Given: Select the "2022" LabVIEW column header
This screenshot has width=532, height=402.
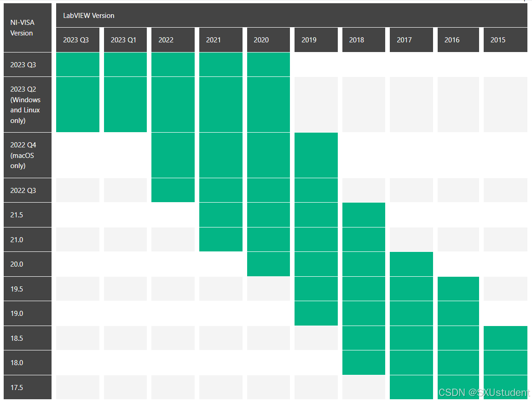Looking at the screenshot, I should pos(173,40).
